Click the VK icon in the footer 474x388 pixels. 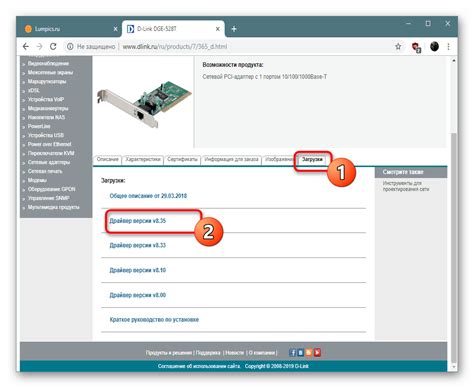click(300, 352)
